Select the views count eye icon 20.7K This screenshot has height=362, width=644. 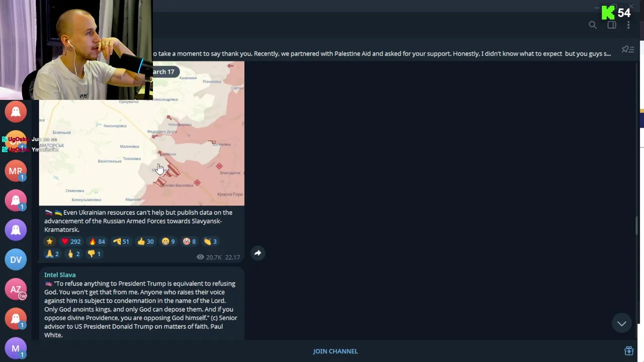[200, 257]
